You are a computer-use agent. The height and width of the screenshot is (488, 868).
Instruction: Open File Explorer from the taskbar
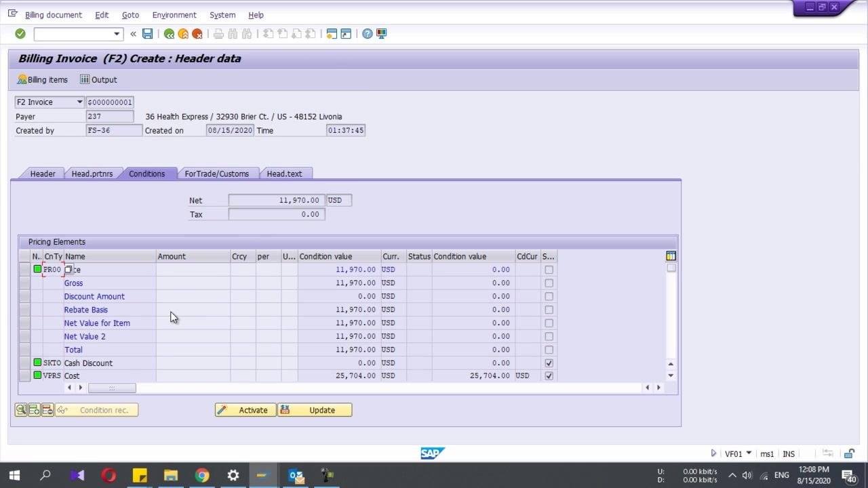click(x=171, y=475)
